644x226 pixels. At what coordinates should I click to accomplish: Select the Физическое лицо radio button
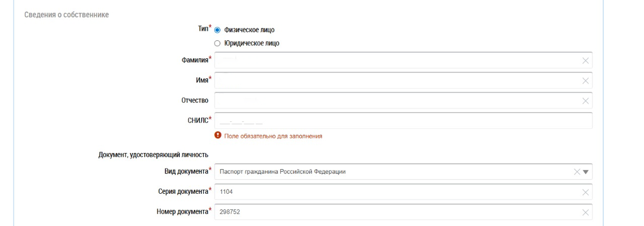pos(217,30)
